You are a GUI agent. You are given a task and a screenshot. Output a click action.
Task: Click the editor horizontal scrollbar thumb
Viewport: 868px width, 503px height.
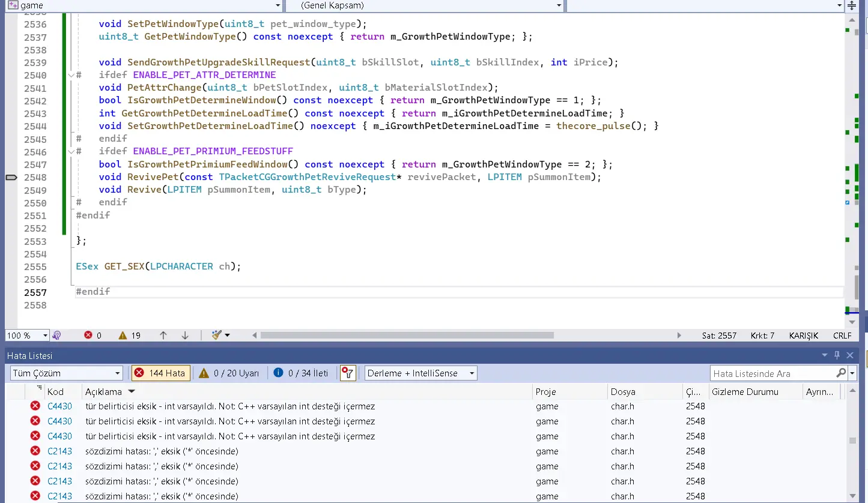click(407, 336)
